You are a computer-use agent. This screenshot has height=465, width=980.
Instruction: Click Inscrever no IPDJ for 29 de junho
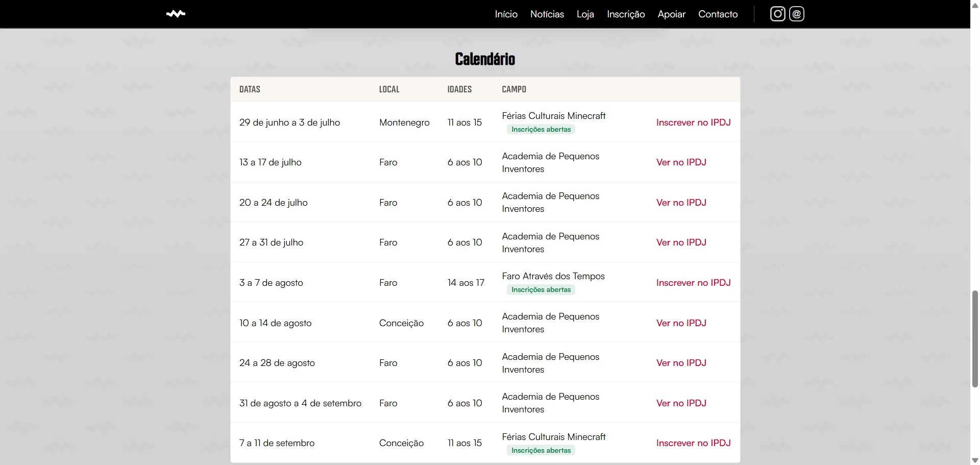point(693,123)
